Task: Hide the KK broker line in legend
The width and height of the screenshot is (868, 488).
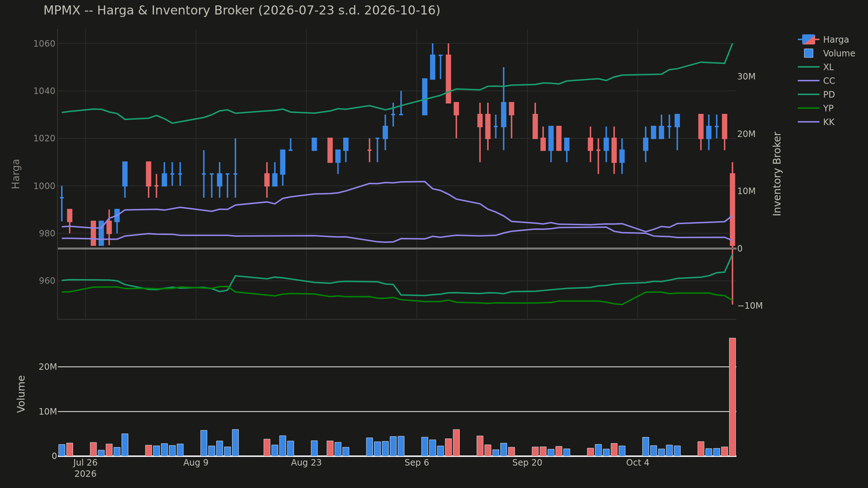Action: coord(816,122)
